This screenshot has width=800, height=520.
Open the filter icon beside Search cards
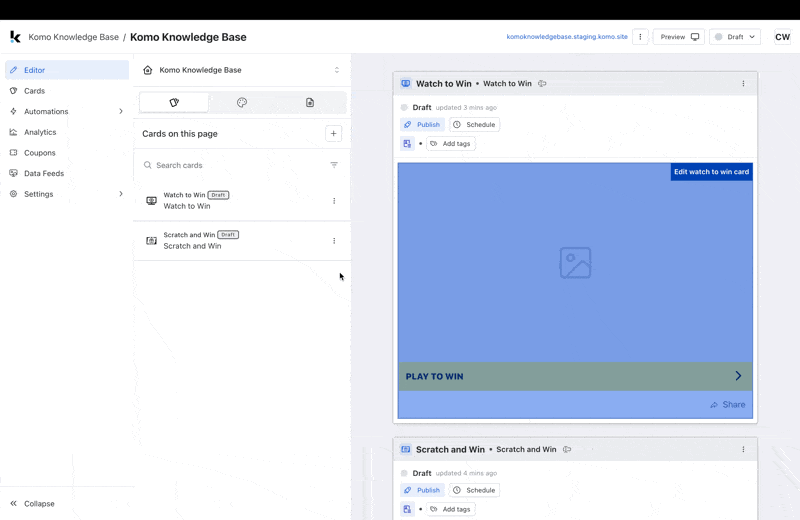[334, 165]
